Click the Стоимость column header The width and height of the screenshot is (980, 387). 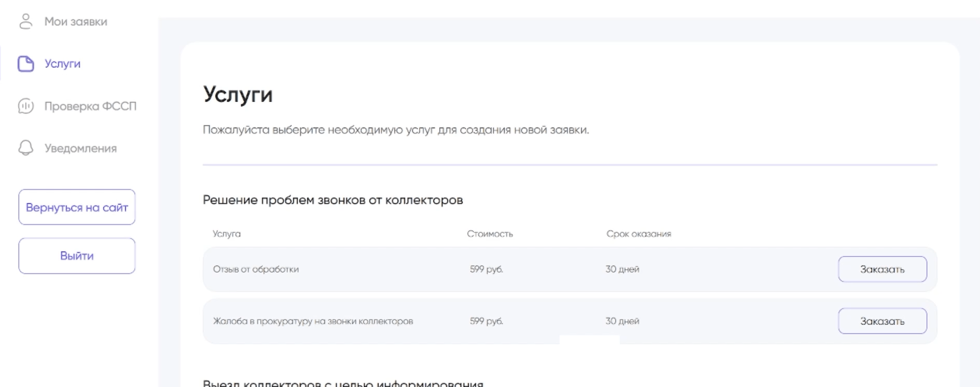490,234
